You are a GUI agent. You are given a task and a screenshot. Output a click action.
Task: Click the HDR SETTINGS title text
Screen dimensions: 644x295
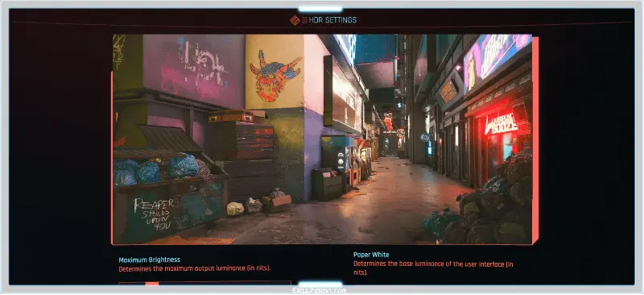(332, 20)
